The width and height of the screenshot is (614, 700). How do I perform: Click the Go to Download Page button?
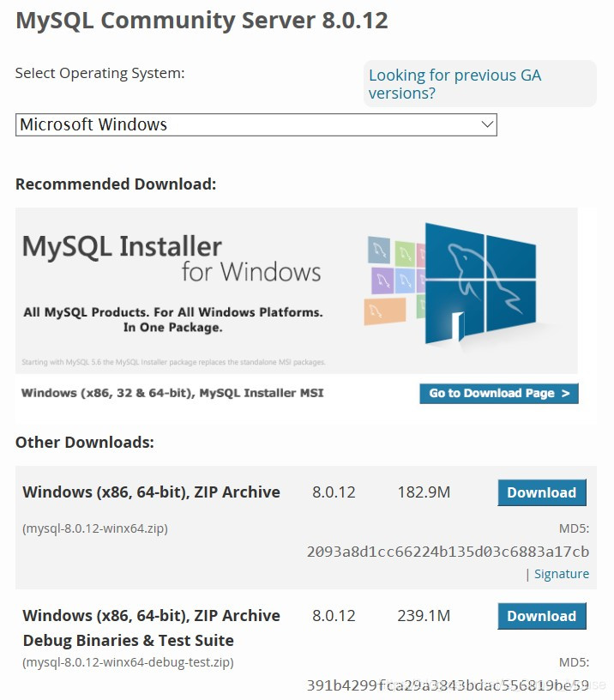[499, 393]
